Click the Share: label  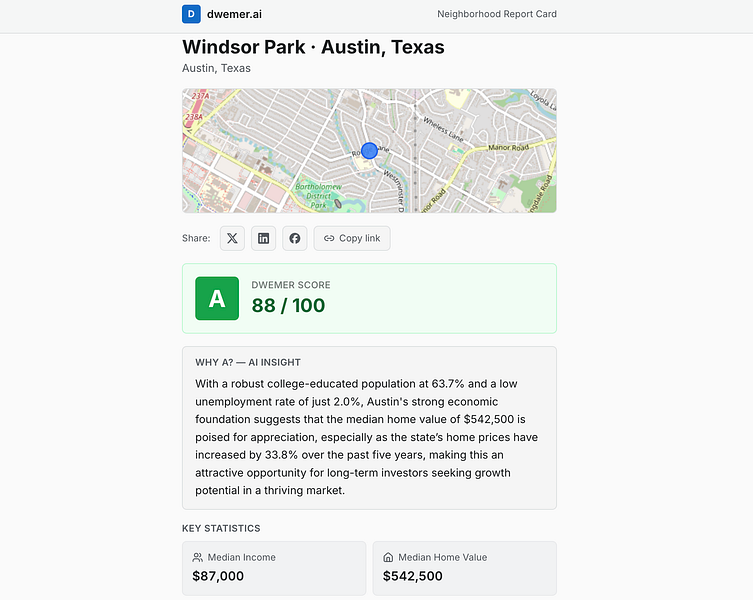click(196, 238)
